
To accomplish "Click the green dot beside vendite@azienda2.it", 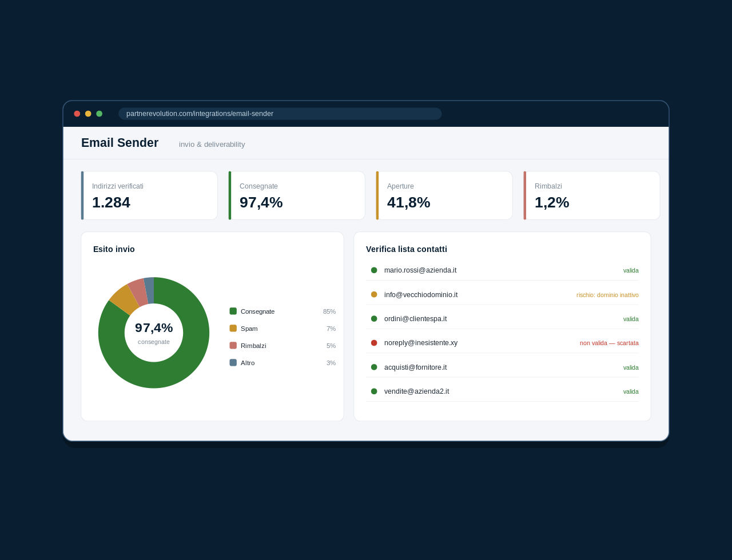I will tap(374, 391).
